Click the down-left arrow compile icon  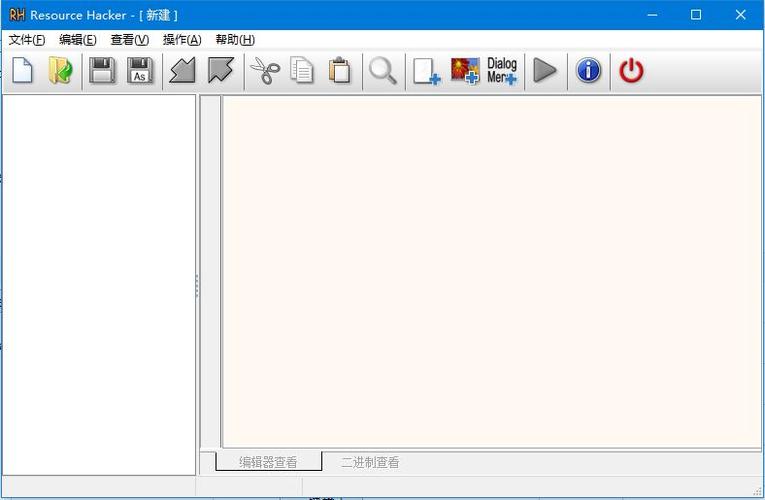(182, 70)
